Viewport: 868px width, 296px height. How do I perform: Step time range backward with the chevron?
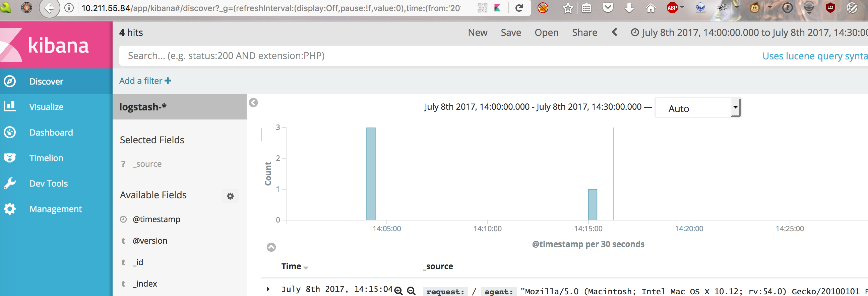[x=614, y=32]
